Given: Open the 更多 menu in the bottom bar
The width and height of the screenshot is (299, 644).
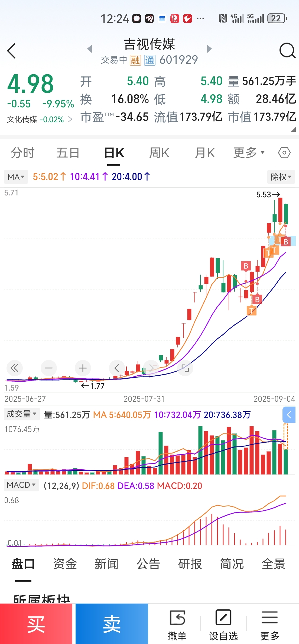Looking at the screenshot, I should (270, 625).
